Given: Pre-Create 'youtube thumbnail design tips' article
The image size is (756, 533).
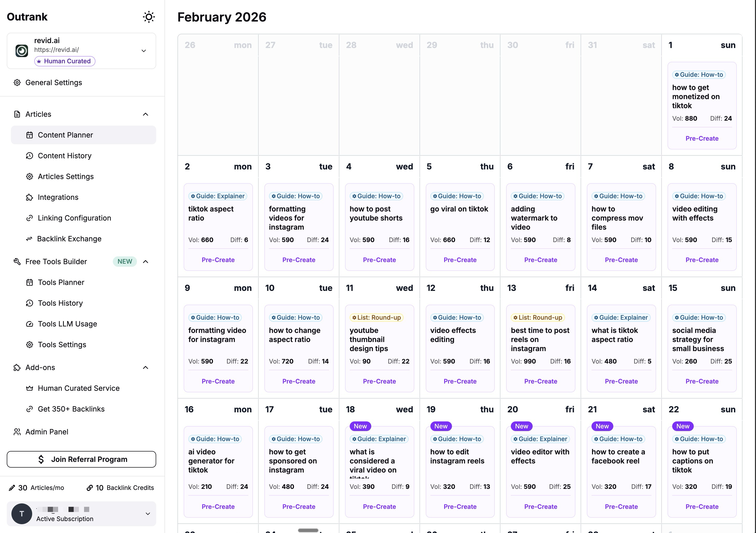Looking at the screenshot, I should pyautogui.click(x=379, y=381).
